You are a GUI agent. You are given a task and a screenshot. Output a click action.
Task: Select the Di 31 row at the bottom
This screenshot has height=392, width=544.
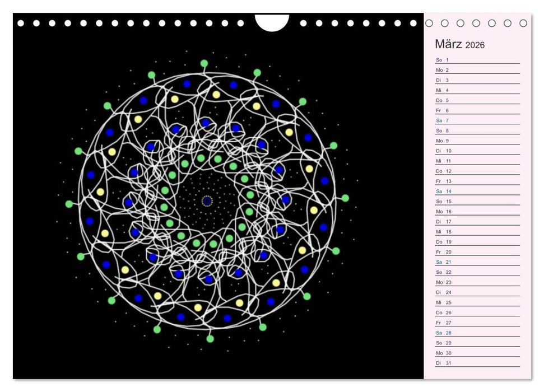[x=441, y=362]
